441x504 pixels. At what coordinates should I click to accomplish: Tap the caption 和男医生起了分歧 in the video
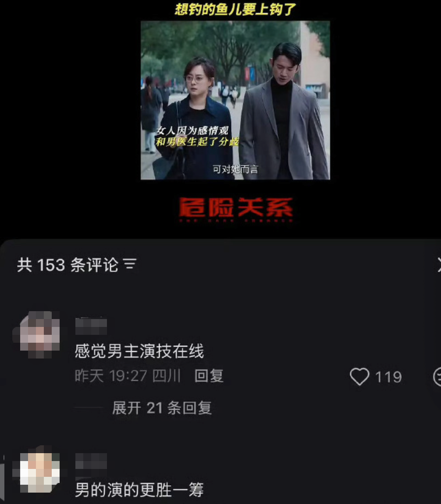point(197,141)
